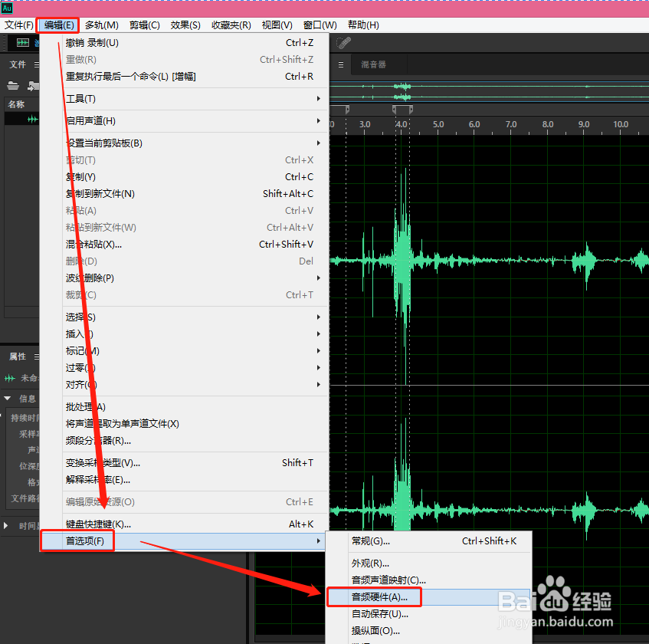The width and height of the screenshot is (649, 644).
Task: Expand the 时间 section disclosure triangle
Action: pos(6,526)
